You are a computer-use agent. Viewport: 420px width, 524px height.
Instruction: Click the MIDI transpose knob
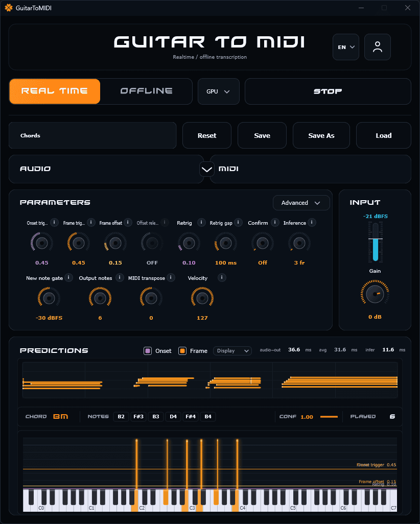[151, 298]
